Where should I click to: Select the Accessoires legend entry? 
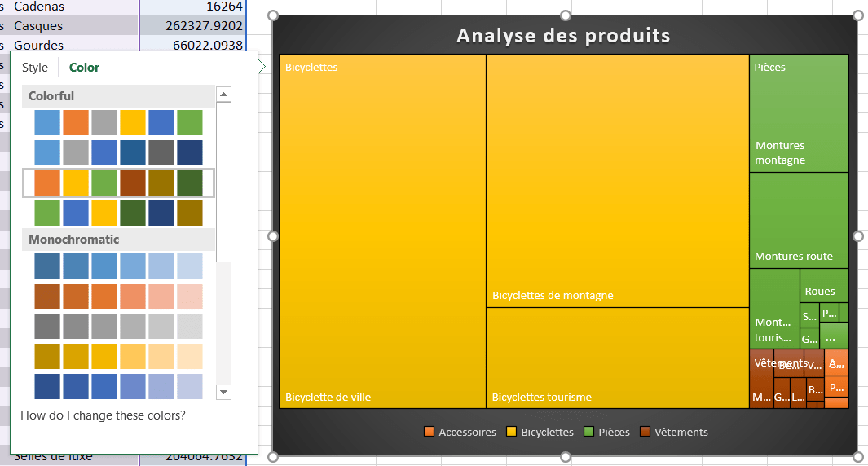tap(460, 432)
